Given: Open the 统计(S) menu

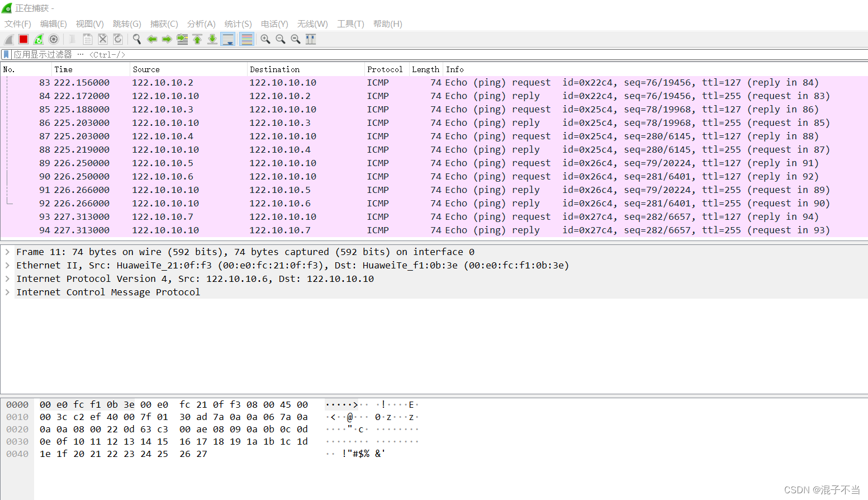Looking at the screenshot, I should click(x=238, y=24).
